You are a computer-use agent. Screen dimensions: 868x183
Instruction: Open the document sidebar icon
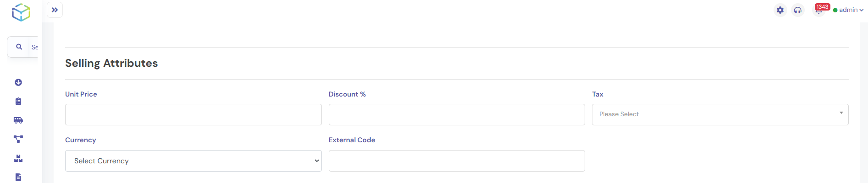(x=18, y=177)
